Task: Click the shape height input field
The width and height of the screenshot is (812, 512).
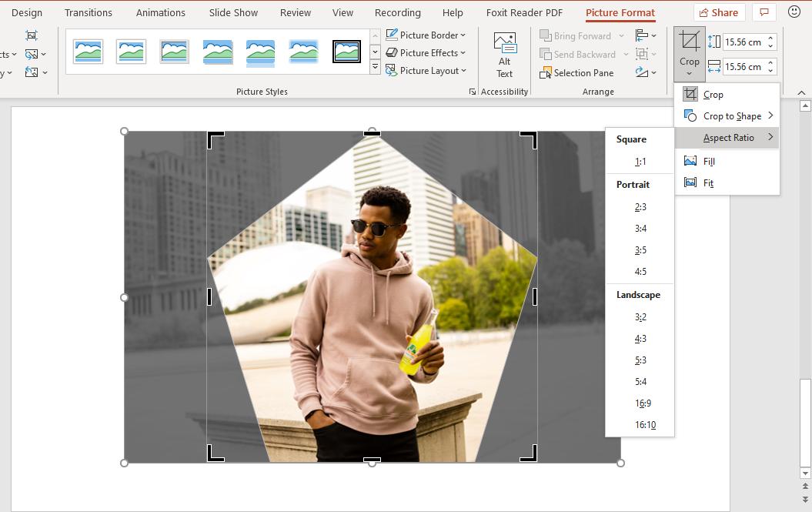Action: (743, 42)
